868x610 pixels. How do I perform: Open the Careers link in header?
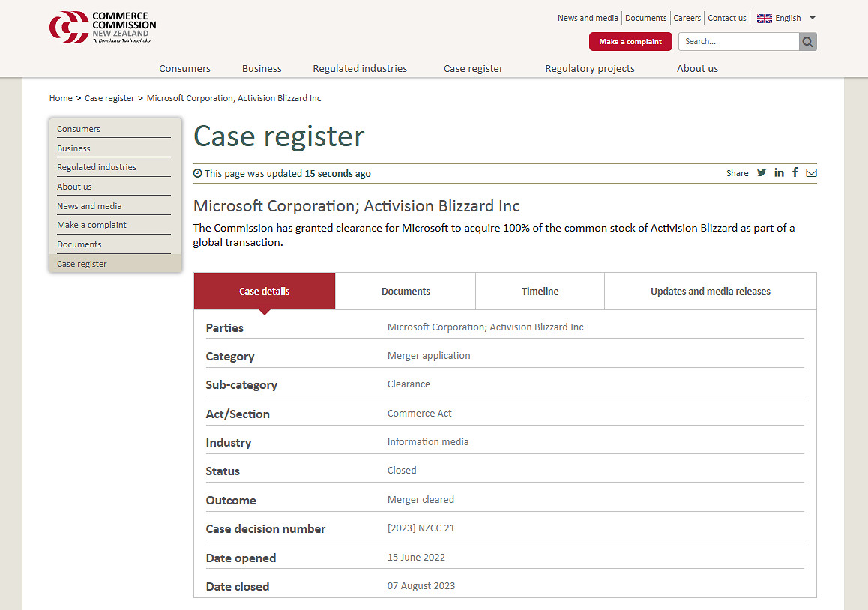[687, 18]
